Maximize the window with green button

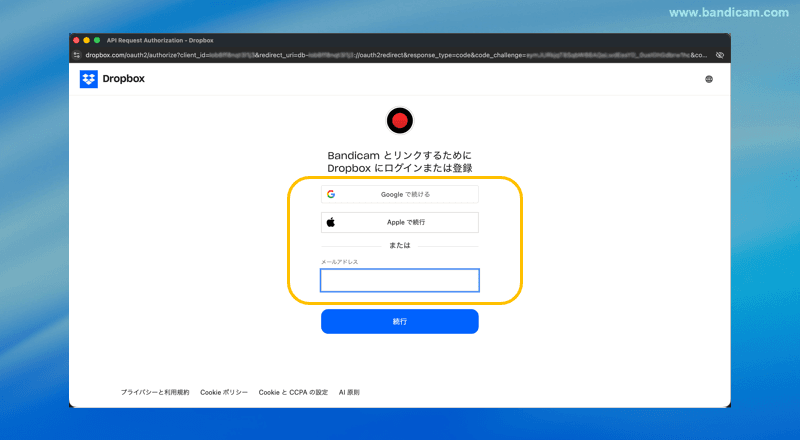97,40
